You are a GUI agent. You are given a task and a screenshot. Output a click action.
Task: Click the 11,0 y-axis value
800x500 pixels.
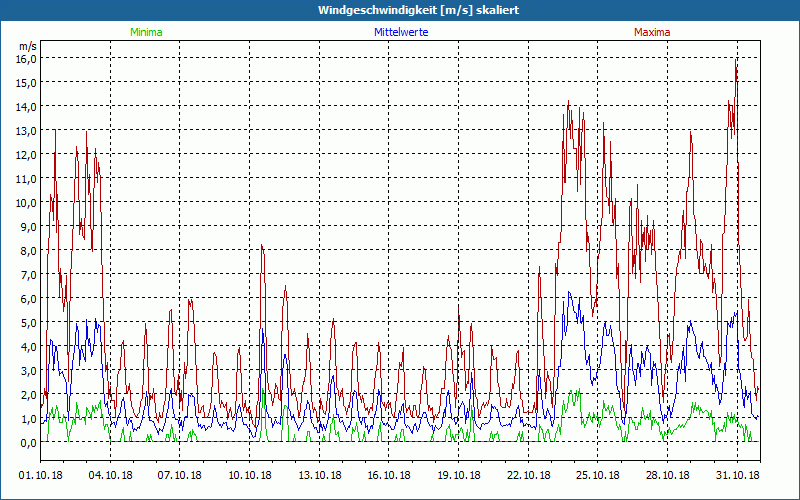click(28, 178)
